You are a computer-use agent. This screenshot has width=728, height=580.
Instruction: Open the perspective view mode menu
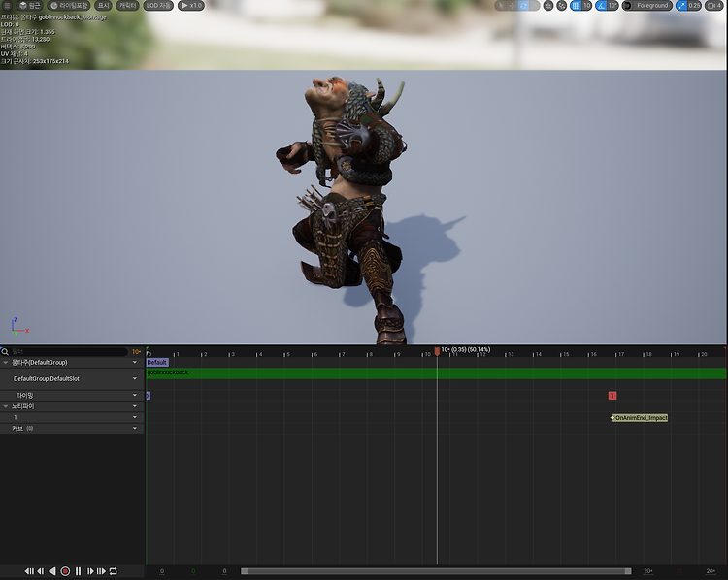pos(29,6)
